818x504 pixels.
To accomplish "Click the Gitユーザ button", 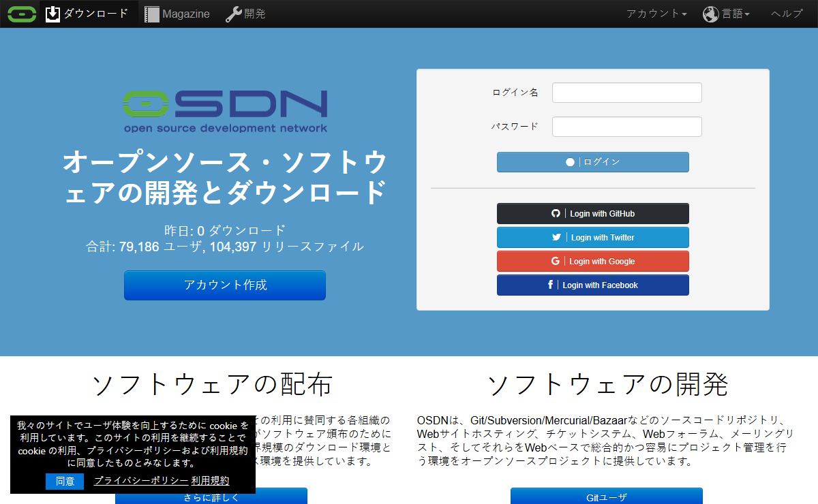I will click(x=606, y=497).
